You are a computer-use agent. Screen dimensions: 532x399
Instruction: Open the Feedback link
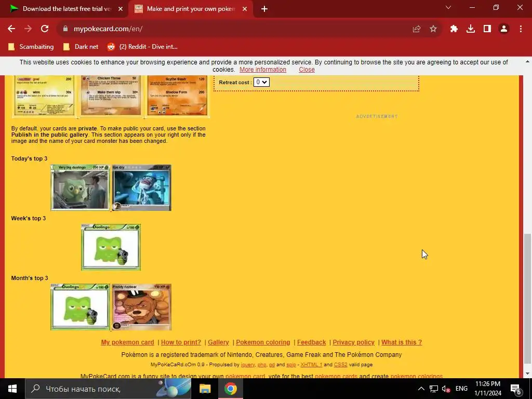point(312,342)
